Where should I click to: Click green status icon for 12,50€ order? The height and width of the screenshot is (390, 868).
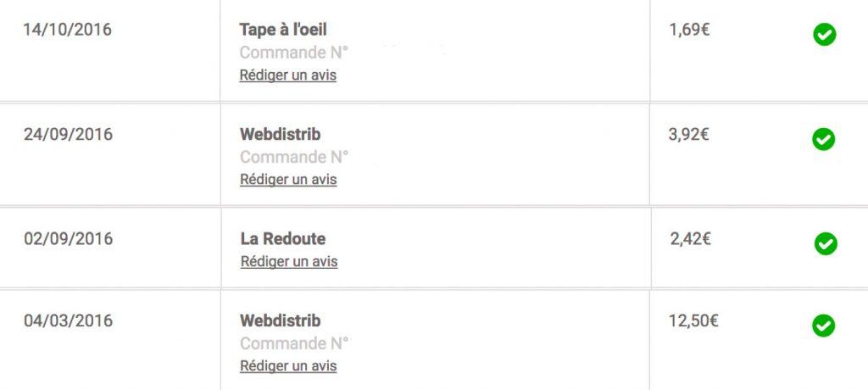pos(824,326)
